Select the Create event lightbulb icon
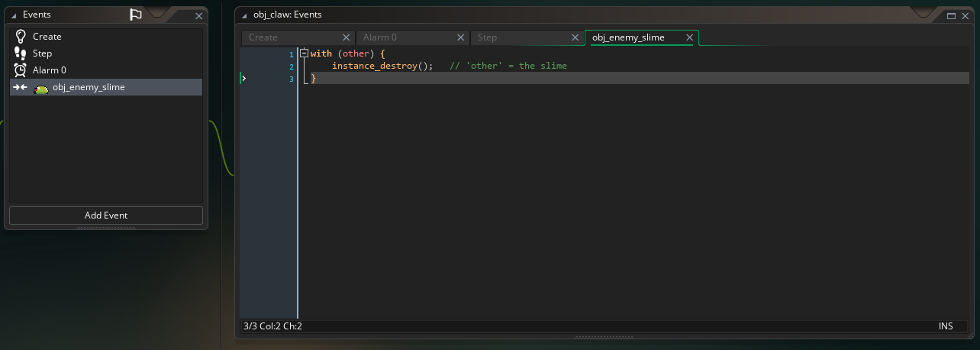Screen dimensions: 980x350 (x=21, y=37)
